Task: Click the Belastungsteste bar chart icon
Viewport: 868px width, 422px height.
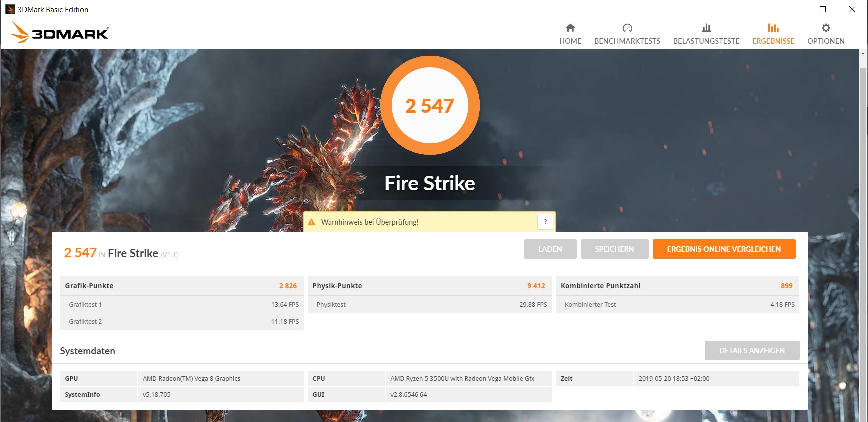Action: pyautogui.click(x=706, y=28)
